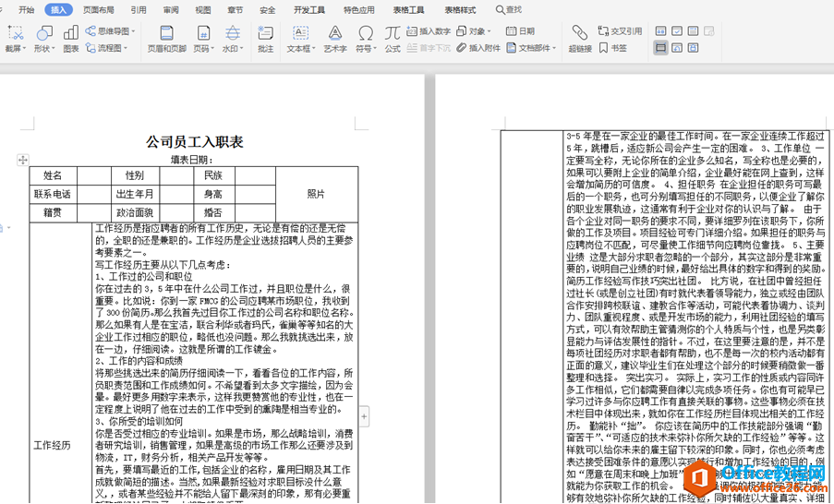Open the 表格工具 tab

[x=408, y=9]
